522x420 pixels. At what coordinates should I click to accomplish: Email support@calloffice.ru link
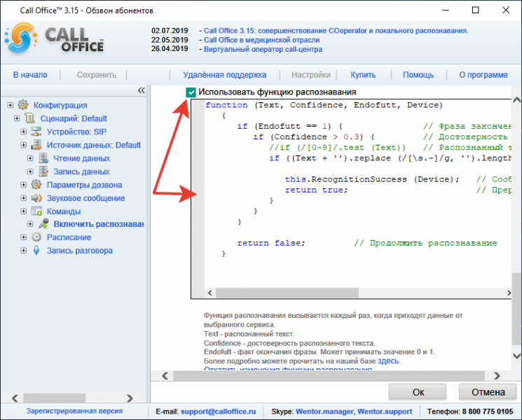(x=219, y=412)
